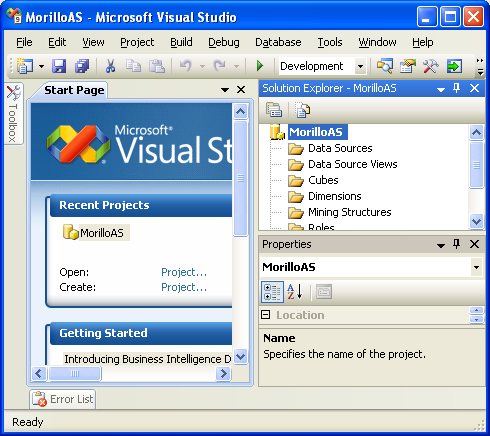The height and width of the screenshot is (436, 490).
Task: Open the Help menu
Action: 423,42
